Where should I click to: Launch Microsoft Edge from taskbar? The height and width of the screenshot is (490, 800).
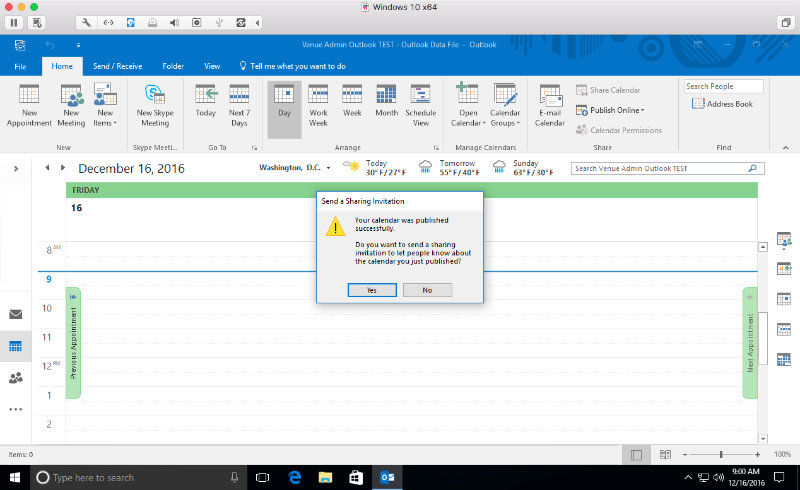pos(294,478)
